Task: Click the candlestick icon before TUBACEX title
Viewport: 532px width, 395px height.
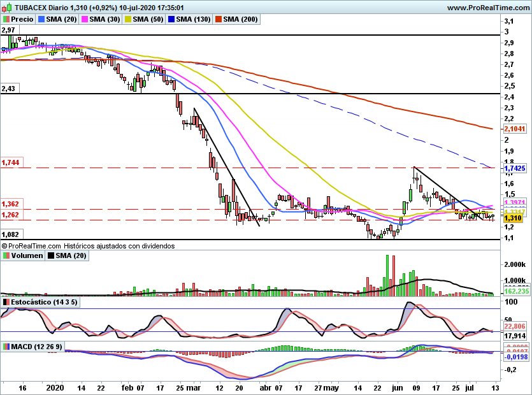Action: coord(8,7)
